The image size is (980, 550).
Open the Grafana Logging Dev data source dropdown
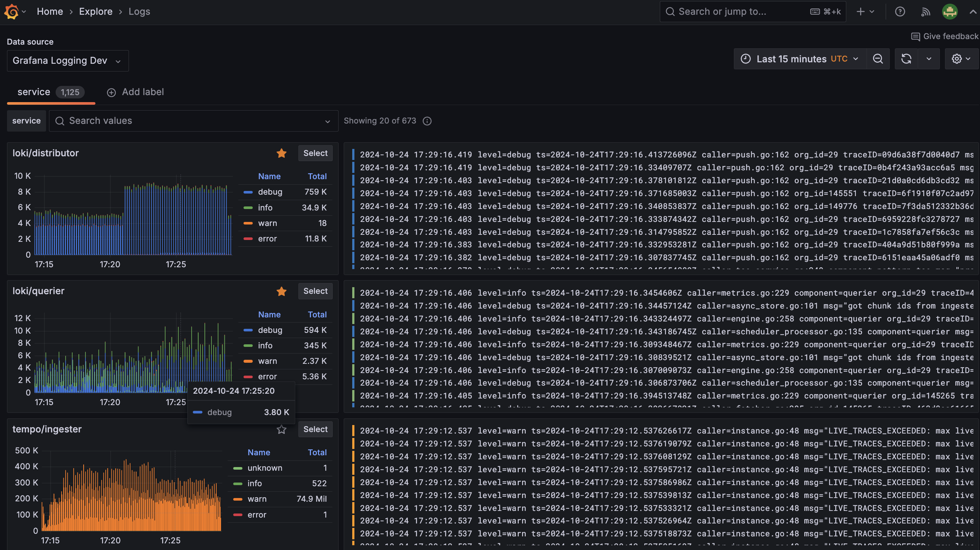click(68, 61)
